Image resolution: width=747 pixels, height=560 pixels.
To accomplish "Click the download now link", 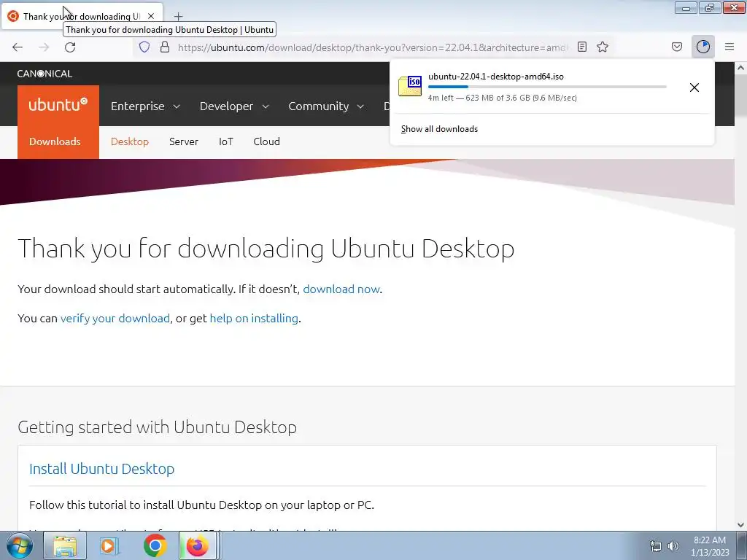I will 341,289.
